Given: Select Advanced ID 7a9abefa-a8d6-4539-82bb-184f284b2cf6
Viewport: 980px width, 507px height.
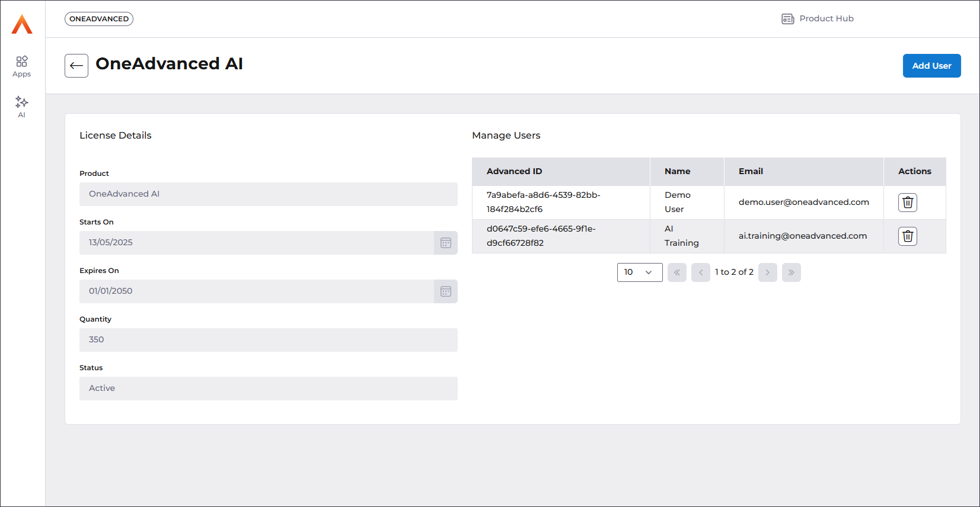Looking at the screenshot, I should (x=544, y=202).
